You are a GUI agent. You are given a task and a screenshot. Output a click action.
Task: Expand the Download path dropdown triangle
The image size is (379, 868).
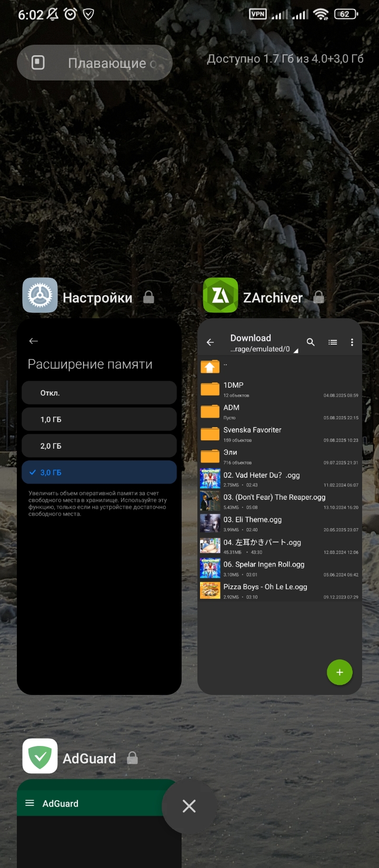295,351
